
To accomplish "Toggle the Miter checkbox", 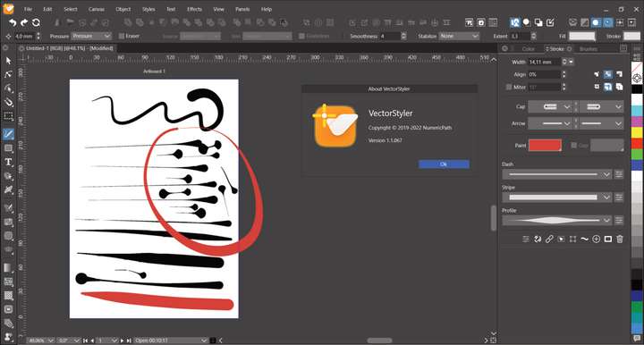I will (x=509, y=87).
